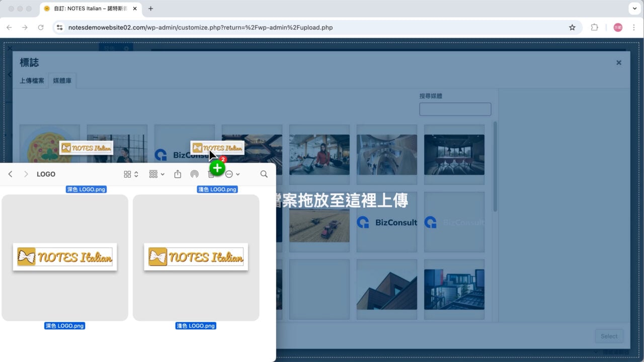
Task: Open the Chrome three-dot menu
Action: tap(634, 28)
